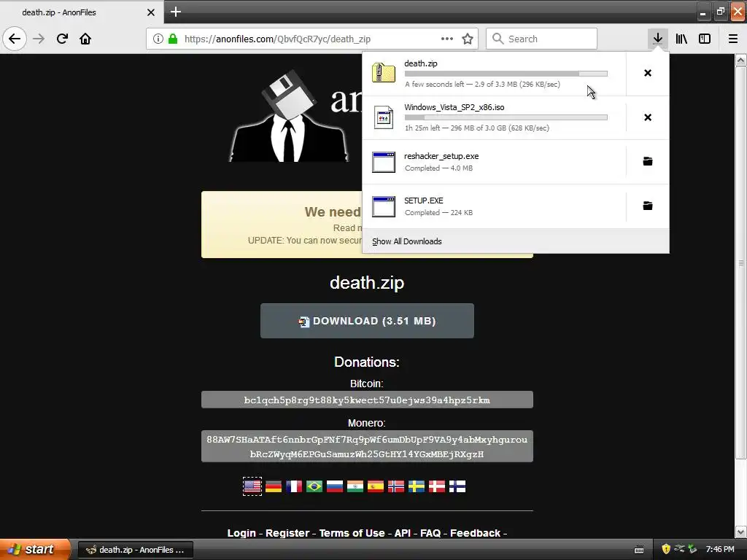
Task: Select the Brazilian flag language
Action: (314, 486)
